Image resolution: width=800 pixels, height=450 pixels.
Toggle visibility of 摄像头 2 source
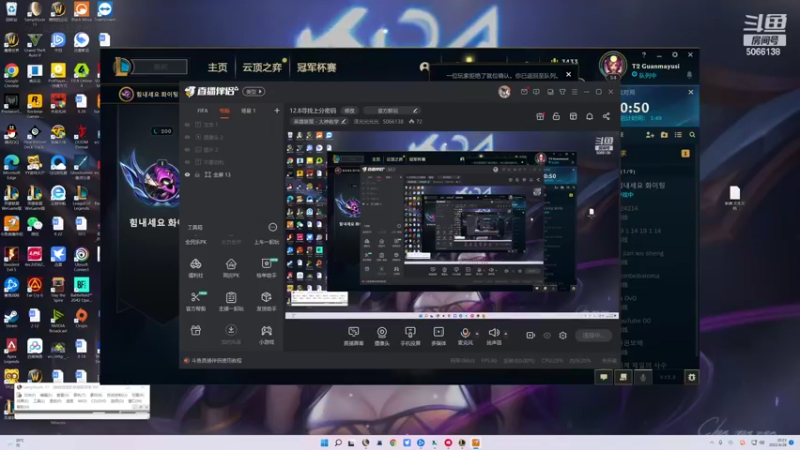coord(187,137)
